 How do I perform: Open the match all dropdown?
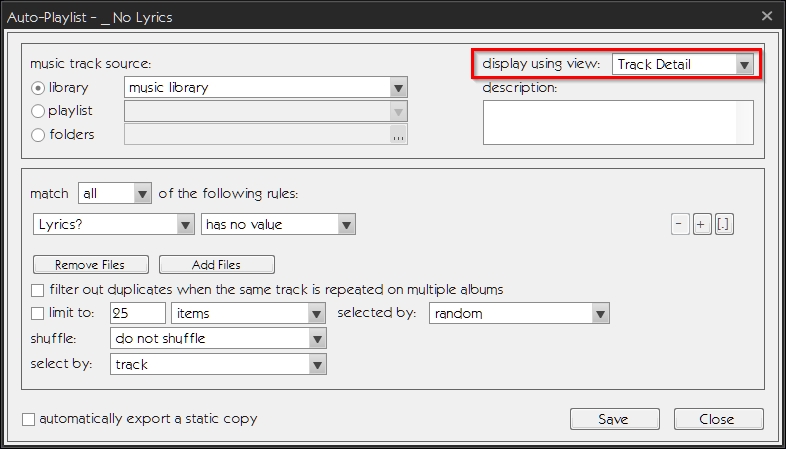coord(141,193)
